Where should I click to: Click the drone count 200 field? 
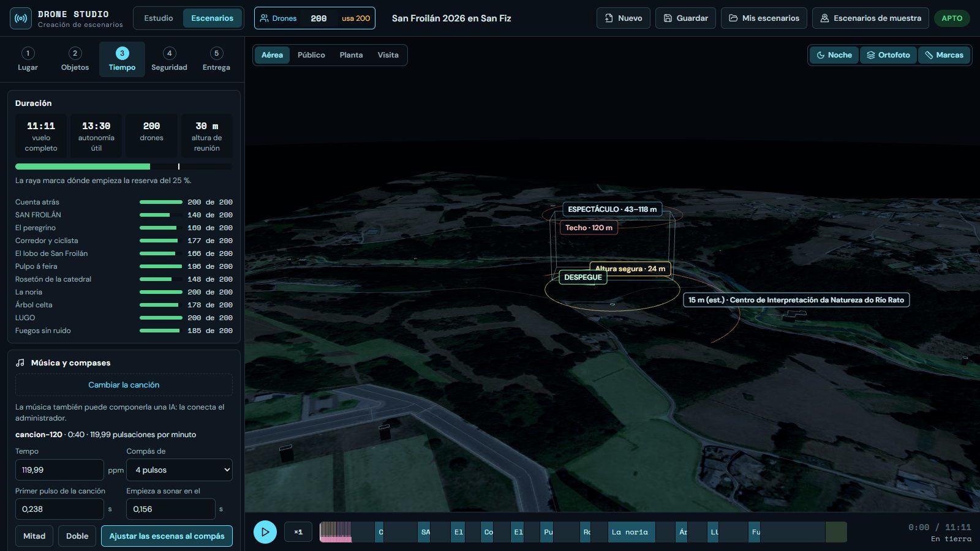318,18
